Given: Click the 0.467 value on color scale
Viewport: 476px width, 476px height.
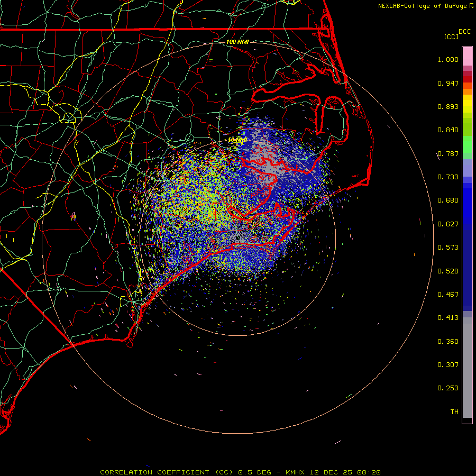Looking at the screenshot, I should coord(448,295).
